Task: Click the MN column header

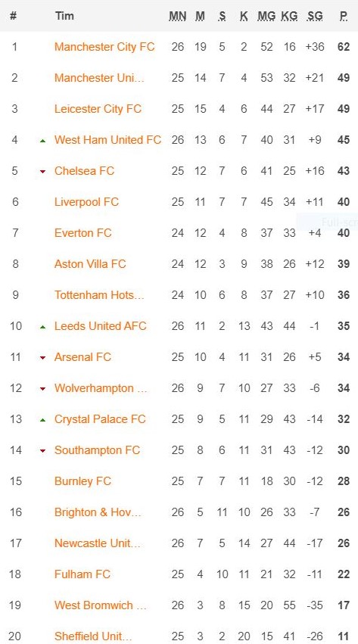Action: point(178,16)
